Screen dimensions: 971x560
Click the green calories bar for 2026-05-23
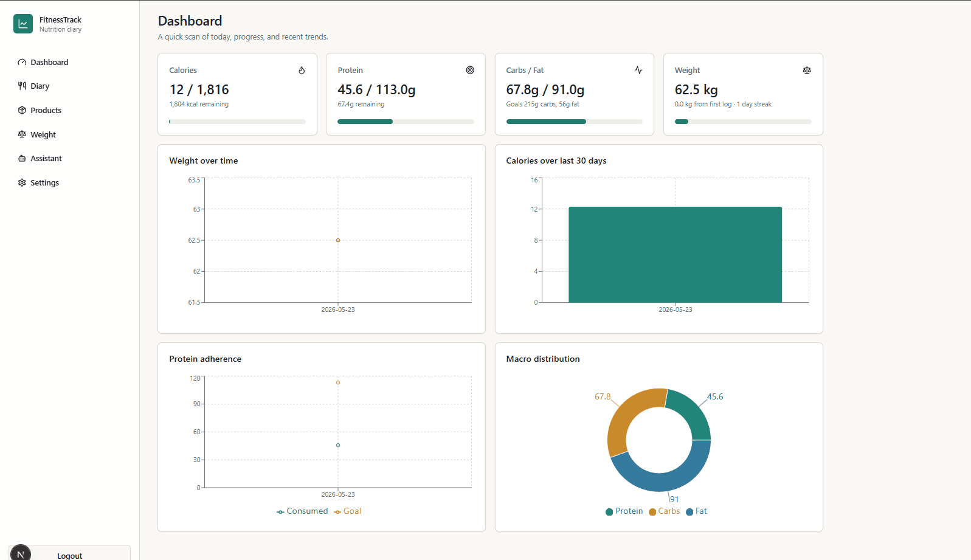[x=675, y=255]
